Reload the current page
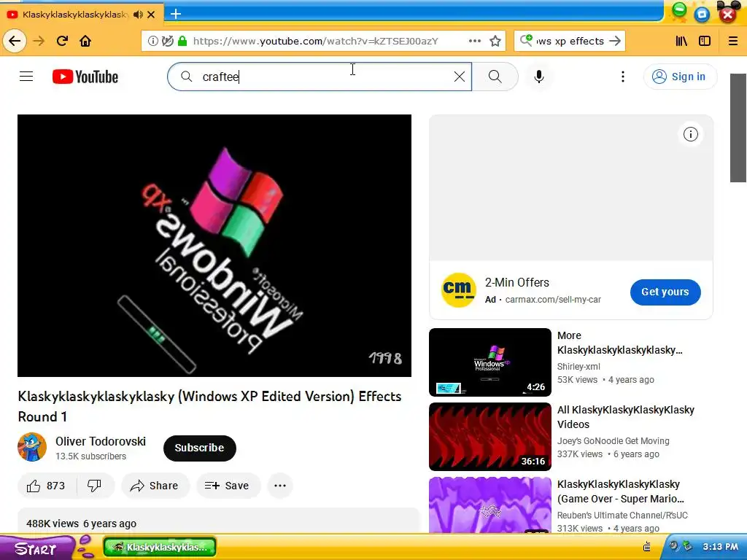Screen dimensions: 747x560 pyautogui.click(x=62, y=41)
